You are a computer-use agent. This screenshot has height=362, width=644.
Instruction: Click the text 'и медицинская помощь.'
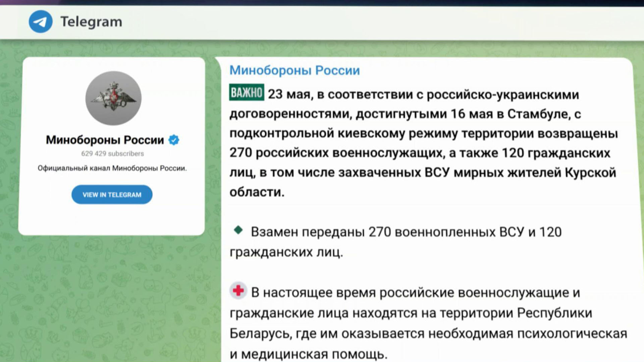[309, 354]
